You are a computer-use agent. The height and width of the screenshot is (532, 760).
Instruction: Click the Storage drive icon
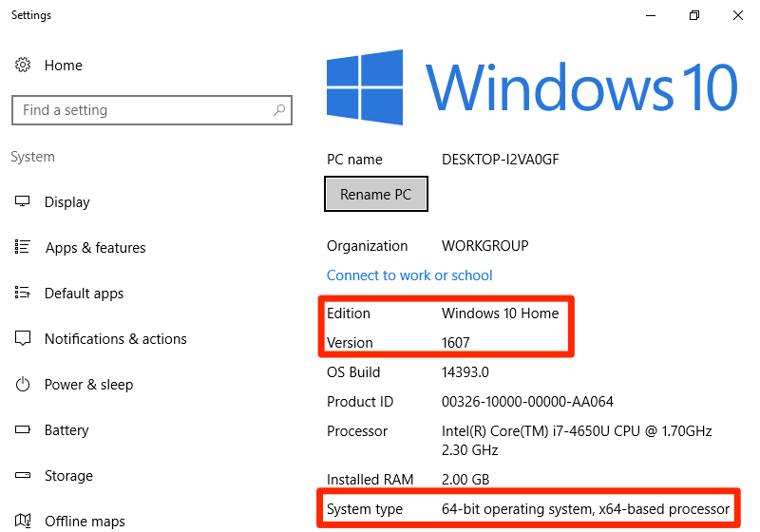pyautogui.click(x=22, y=475)
